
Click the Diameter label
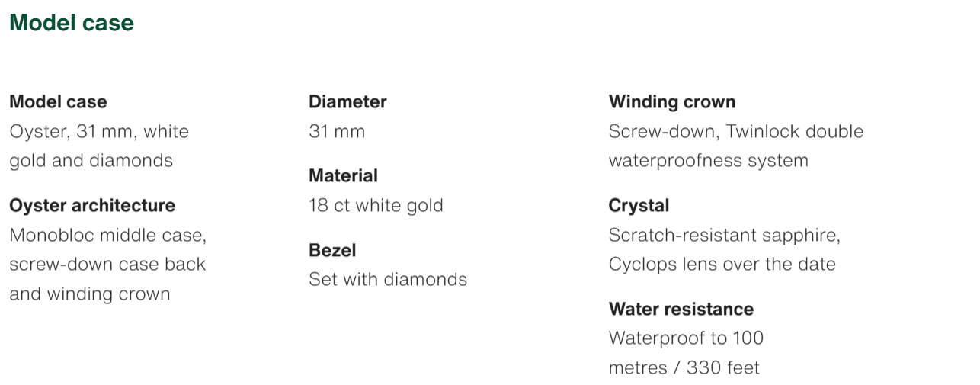tap(347, 101)
